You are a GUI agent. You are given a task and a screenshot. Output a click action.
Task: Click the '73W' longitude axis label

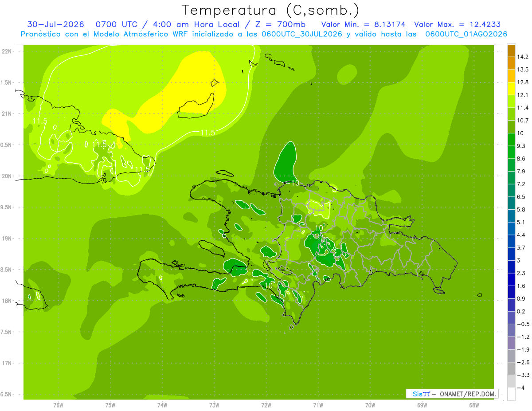pos(214,405)
